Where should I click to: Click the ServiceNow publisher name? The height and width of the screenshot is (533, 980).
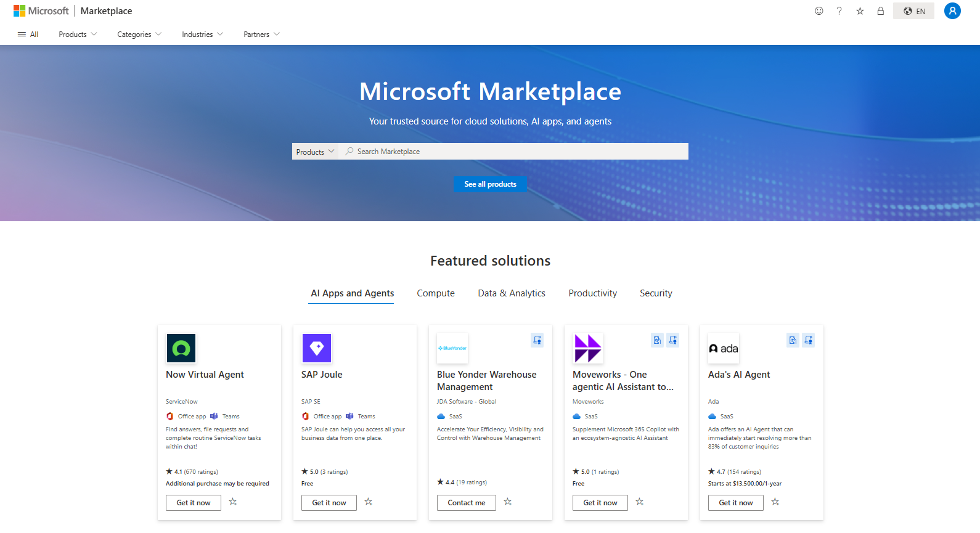[182, 402]
